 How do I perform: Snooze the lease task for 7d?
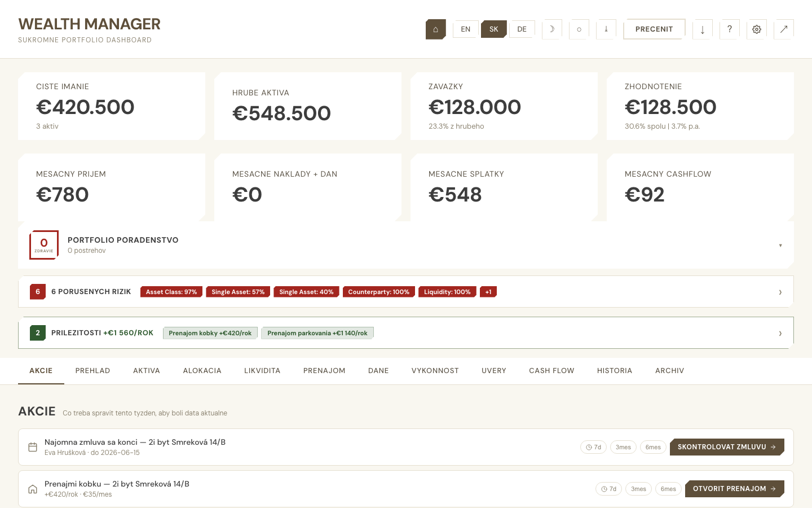(x=593, y=446)
